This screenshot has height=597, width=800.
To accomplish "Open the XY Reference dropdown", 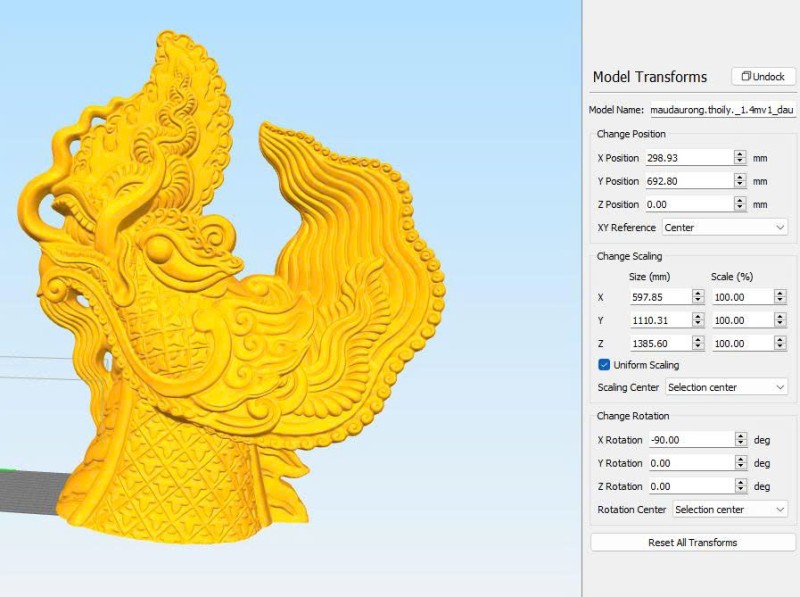I will (724, 227).
